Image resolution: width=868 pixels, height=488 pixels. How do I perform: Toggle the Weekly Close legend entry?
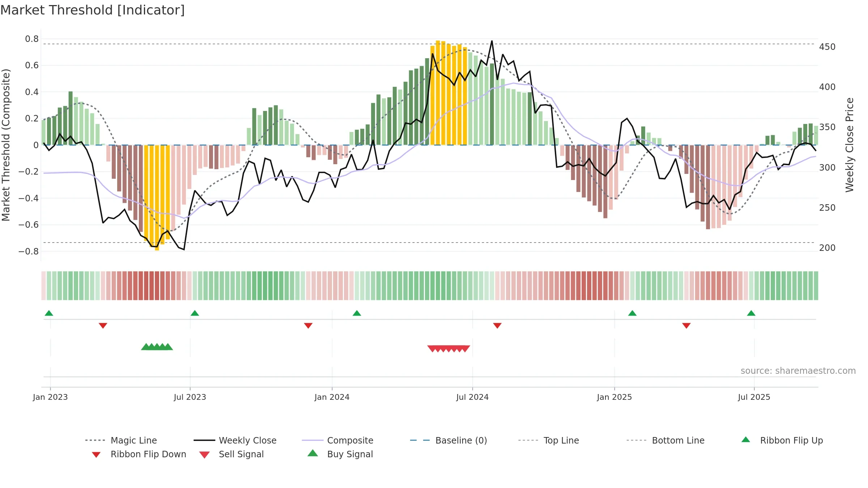coord(235,440)
